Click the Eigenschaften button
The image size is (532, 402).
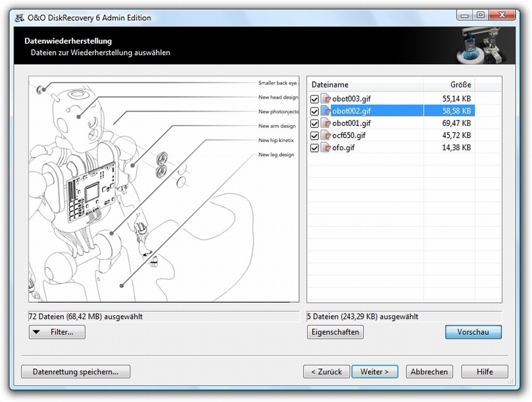point(335,332)
